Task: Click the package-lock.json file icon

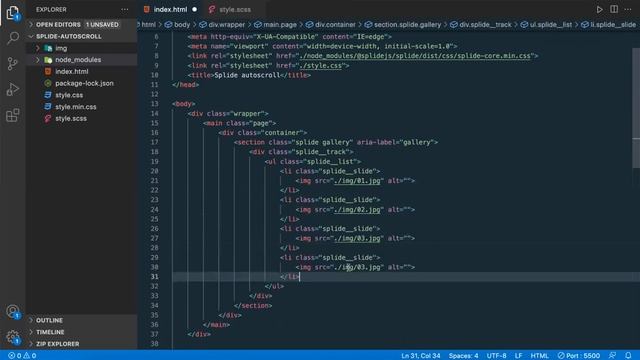Action: pos(48,83)
